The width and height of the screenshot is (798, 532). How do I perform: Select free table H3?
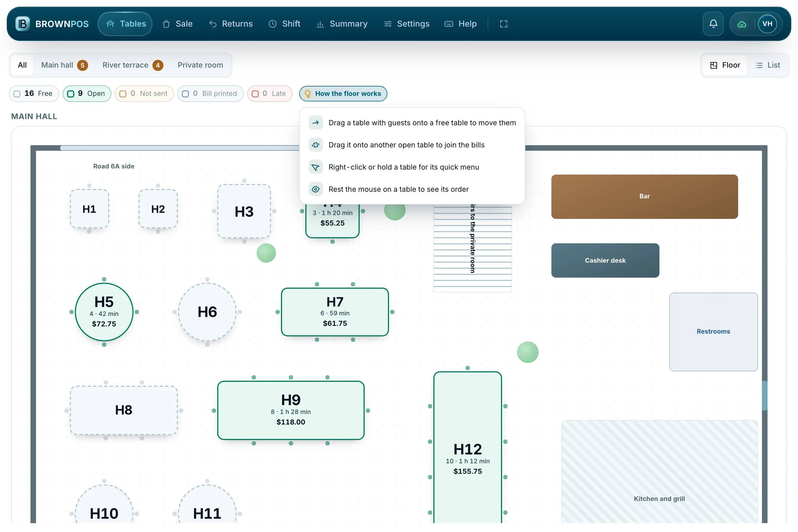[244, 211]
